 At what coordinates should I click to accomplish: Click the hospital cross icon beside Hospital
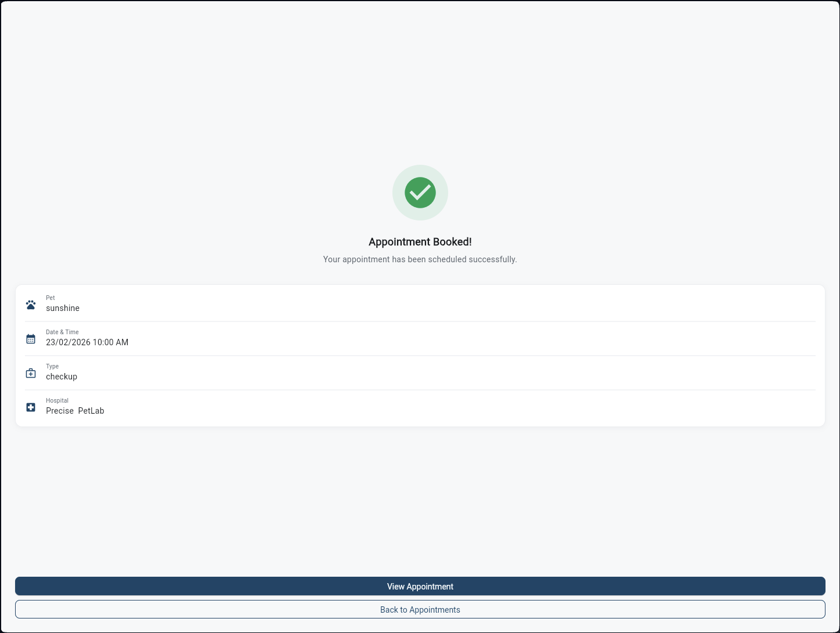31,407
